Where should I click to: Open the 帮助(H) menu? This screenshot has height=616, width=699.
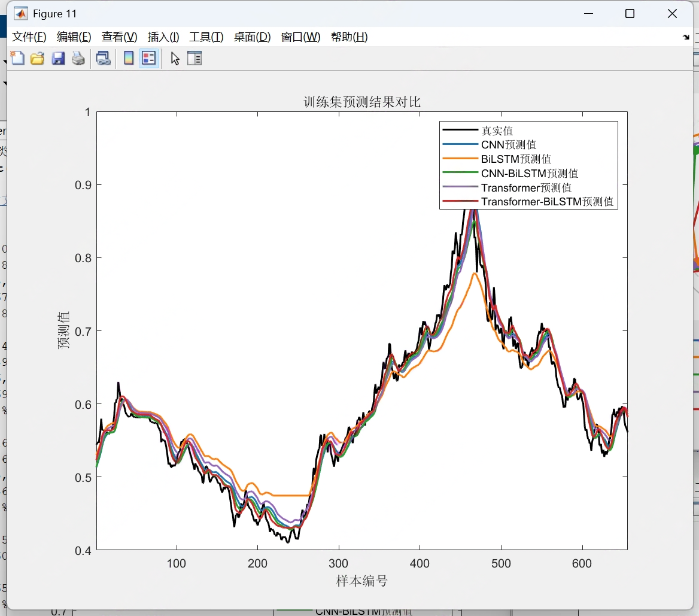349,37
